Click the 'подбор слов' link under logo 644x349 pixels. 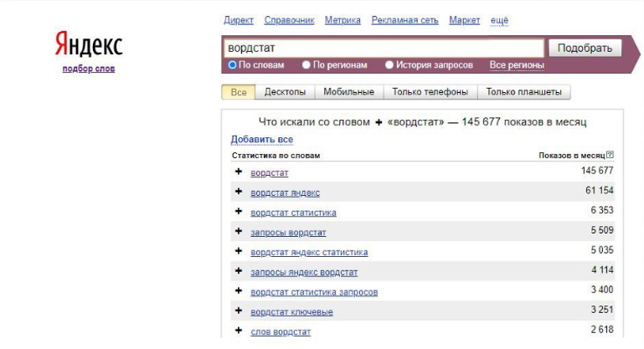pos(89,69)
